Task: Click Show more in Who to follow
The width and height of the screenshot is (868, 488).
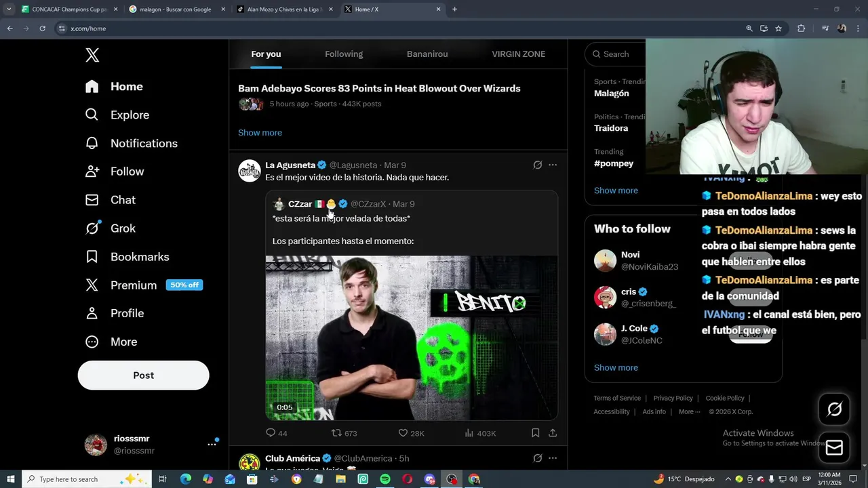Action: pos(616,368)
